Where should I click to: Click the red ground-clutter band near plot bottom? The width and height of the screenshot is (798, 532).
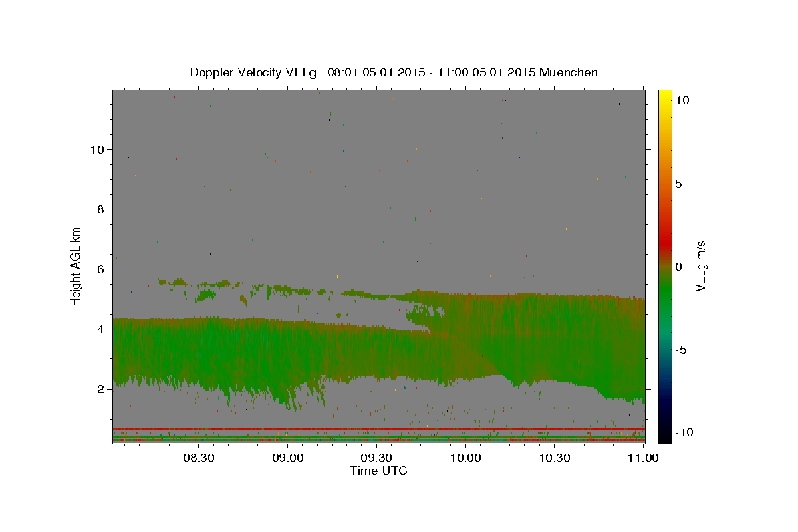[378, 429]
